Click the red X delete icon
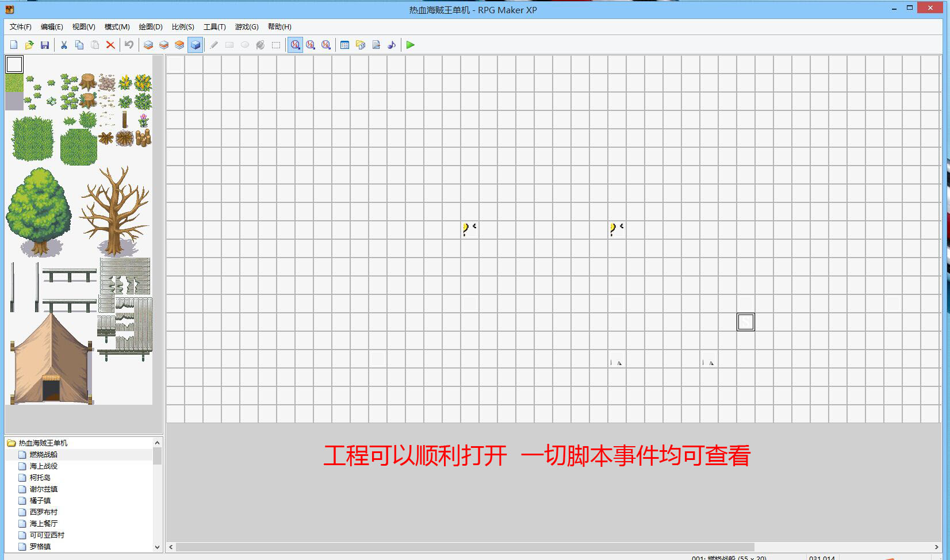Image resolution: width=950 pixels, height=560 pixels. click(x=110, y=45)
